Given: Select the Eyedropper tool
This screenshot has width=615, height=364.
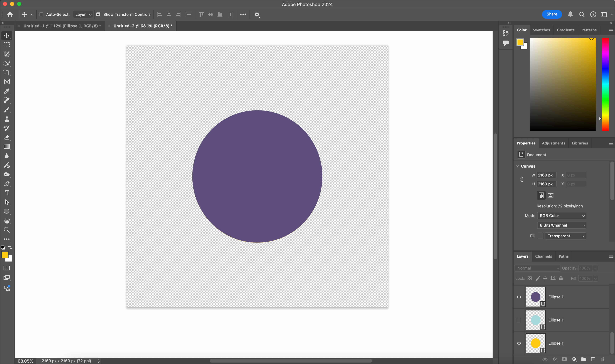Looking at the screenshot, I should click(7, 91).
